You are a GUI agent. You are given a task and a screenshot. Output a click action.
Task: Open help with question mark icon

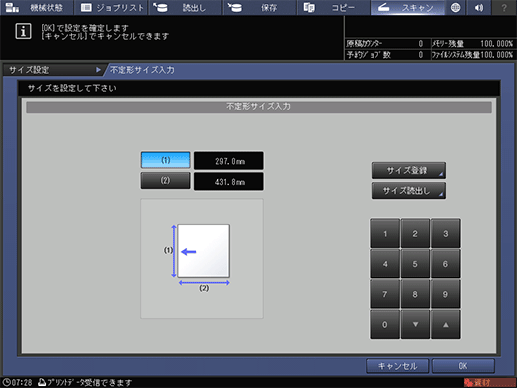504,8
